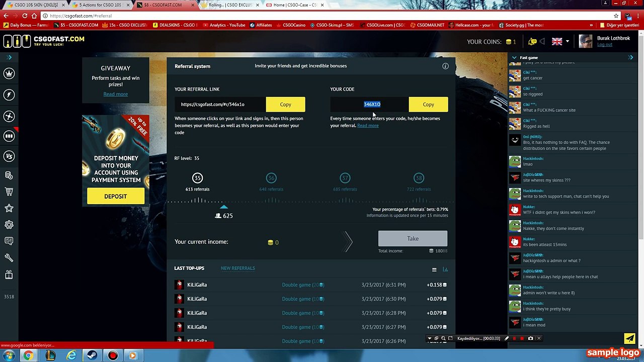Open the lightning bolt Fast game icon
Image resolution: width=644 pixels, height=362 pixels.
pos(9,95)
